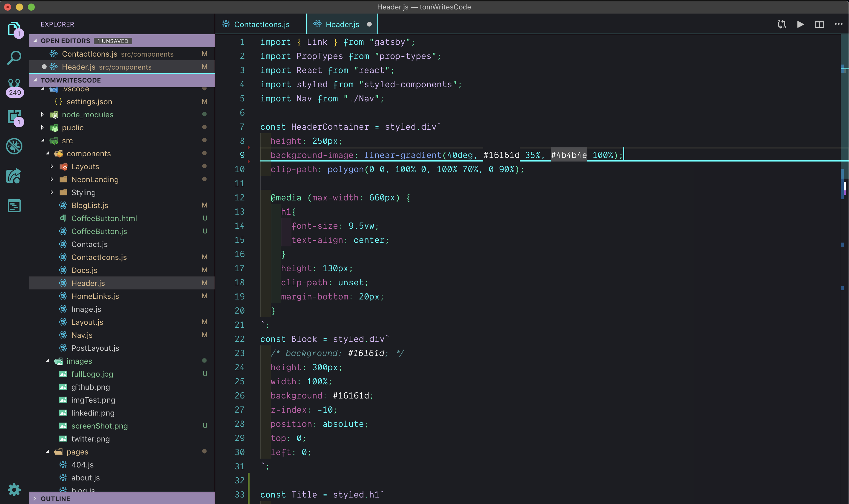This screenshot has width=849, height=504.
Task: Open Docs.js file
Action: tap(122, 270)
